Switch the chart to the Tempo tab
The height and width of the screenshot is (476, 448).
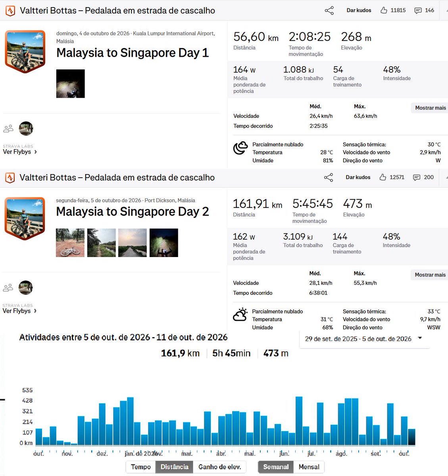pos(141,467)
